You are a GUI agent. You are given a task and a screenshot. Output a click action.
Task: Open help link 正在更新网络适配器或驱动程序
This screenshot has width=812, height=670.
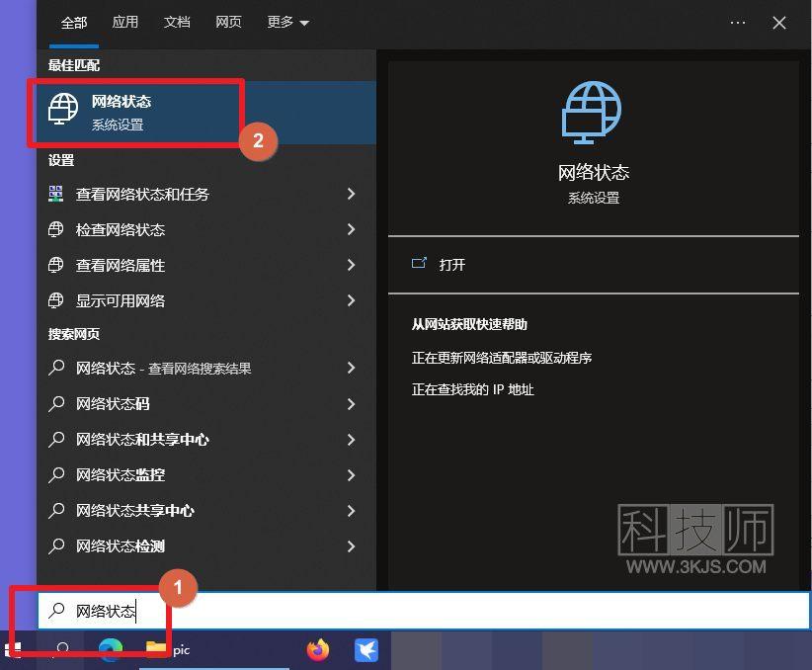(x=501, y=358)
